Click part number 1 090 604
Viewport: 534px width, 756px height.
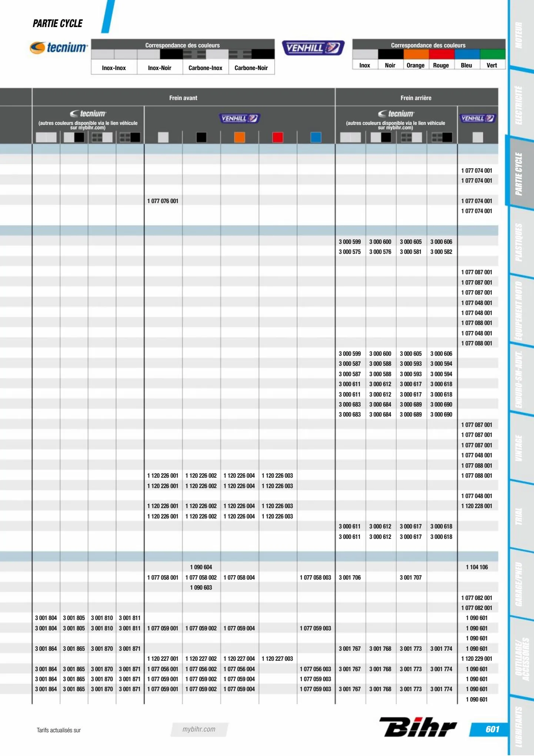(x=201, y=567)
